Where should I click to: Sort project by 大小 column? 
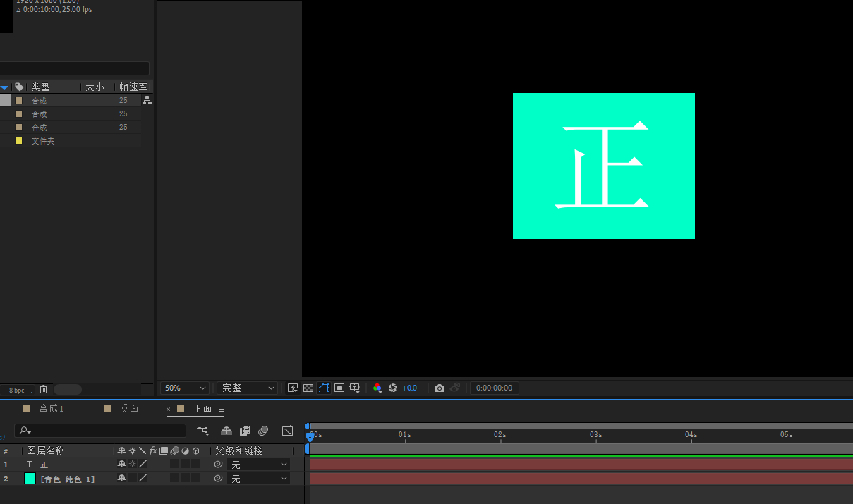click(95, 87)
